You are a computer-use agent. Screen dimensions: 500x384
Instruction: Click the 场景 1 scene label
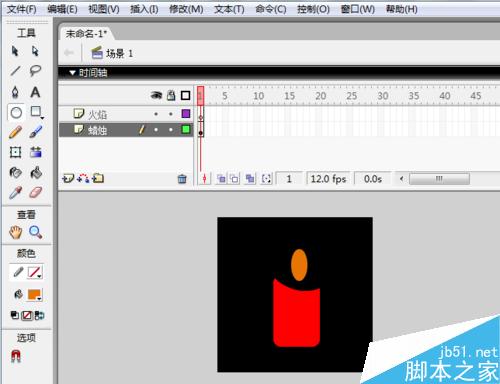click(x=119, y=53)
